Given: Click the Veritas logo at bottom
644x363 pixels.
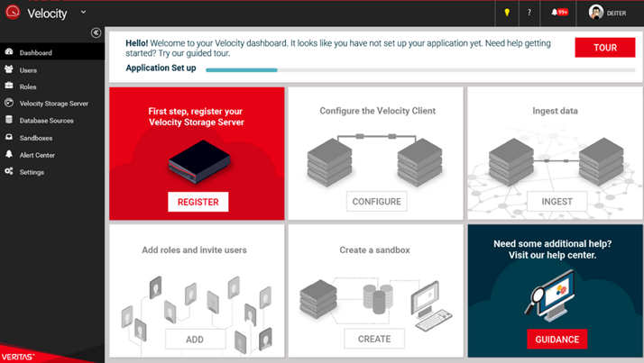Looking at the screenshot, I should 18,357.
